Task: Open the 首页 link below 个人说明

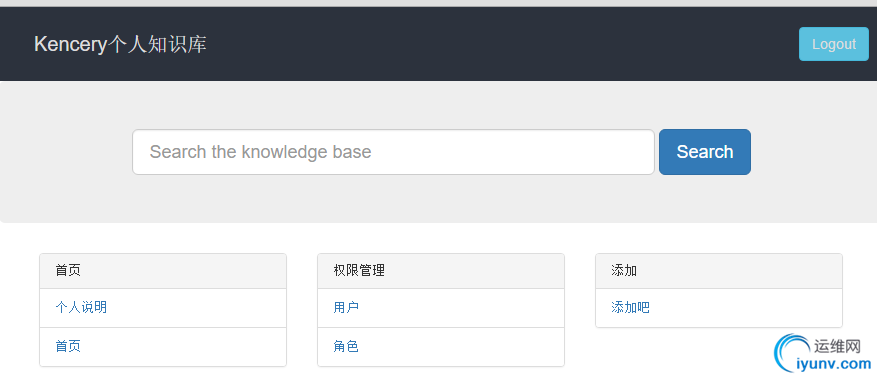Action: pyautogui.click(x=68, y=346)
